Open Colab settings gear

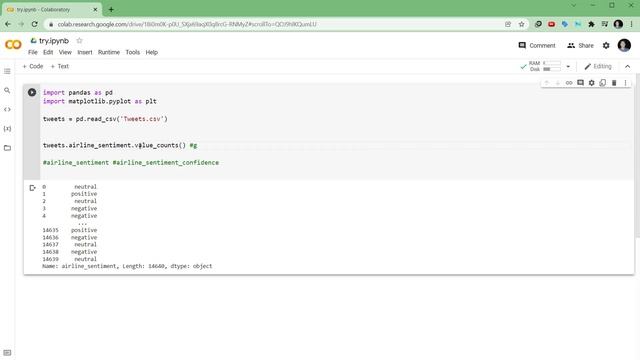[606, 45]
